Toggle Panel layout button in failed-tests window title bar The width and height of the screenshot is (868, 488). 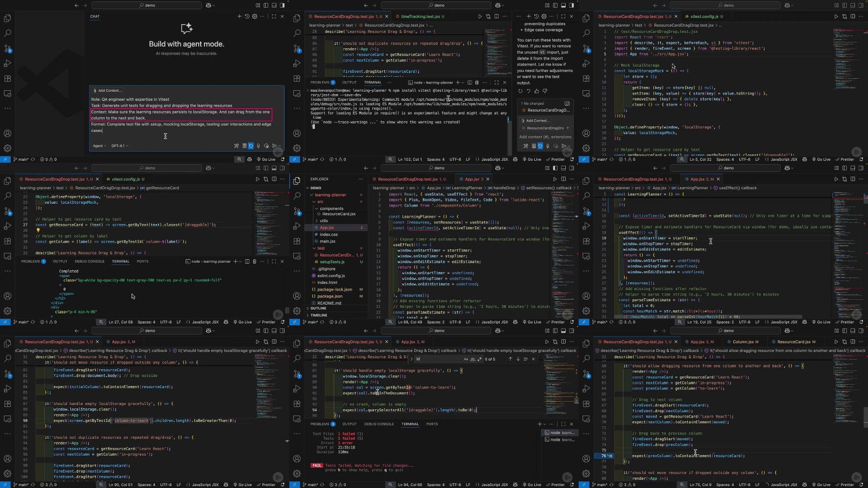(x=563, y=331)
